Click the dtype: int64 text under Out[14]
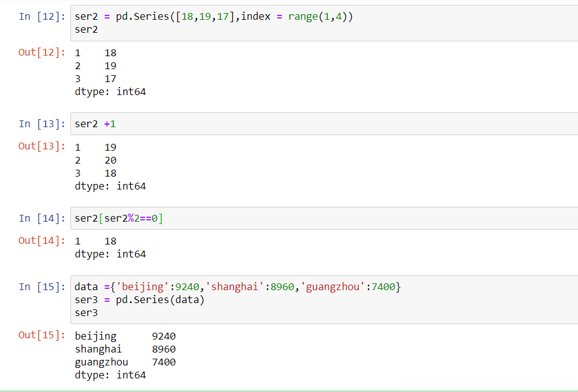 pyautogui.click(x=110, y=254)
